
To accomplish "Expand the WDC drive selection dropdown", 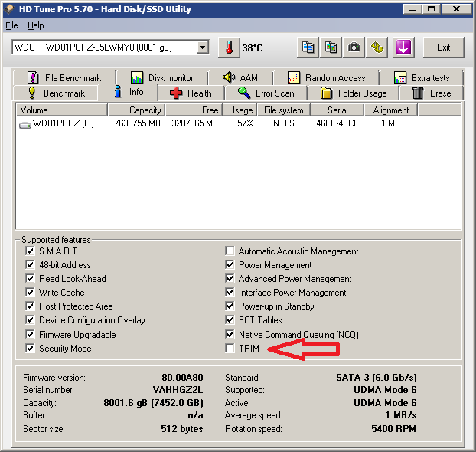I will coord(203,47).
